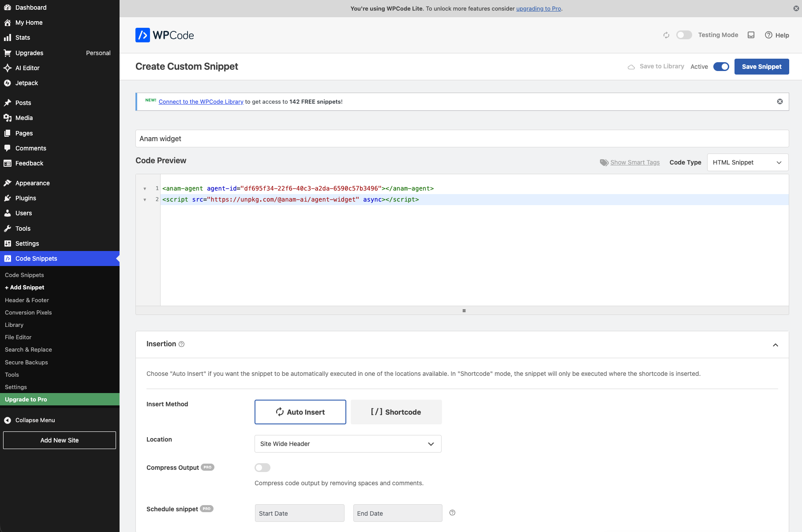Open the Connect to the WPCode Library link
This screenshot has height=532, width=802.
[x=201, y=101]
